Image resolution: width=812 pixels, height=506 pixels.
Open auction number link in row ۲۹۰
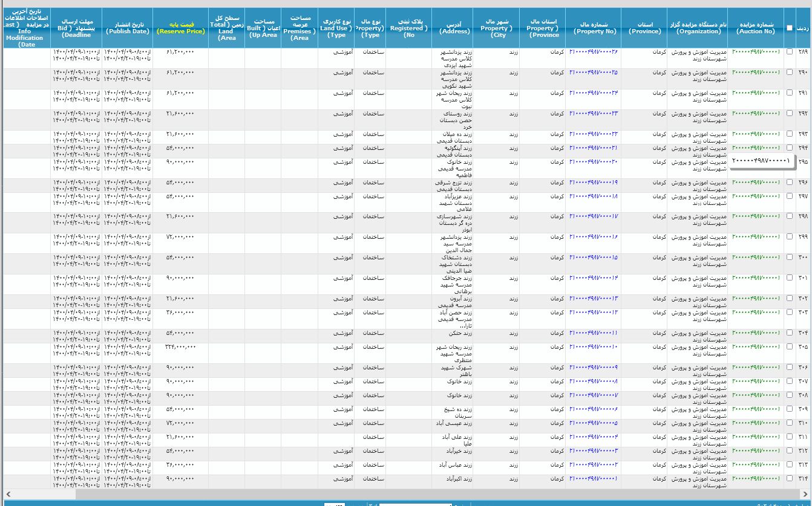756,73
